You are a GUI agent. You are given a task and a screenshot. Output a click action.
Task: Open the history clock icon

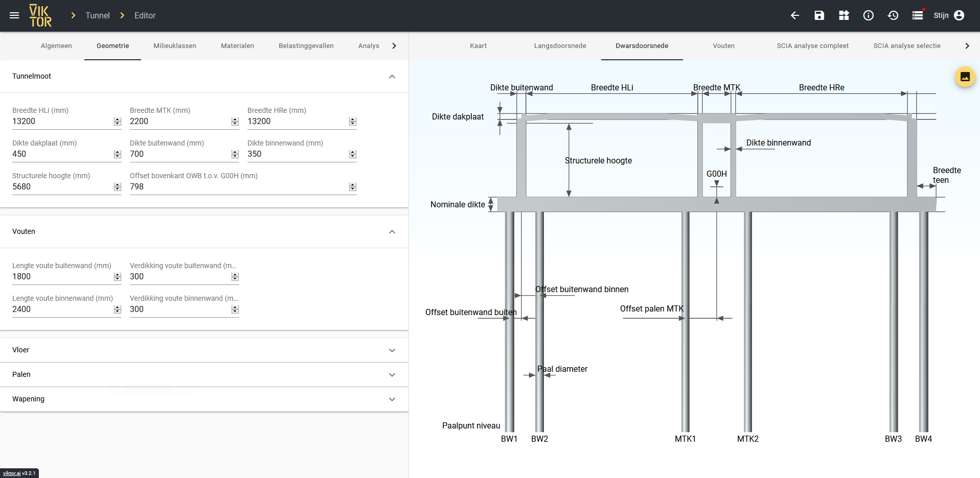click(x=893, y=15)
